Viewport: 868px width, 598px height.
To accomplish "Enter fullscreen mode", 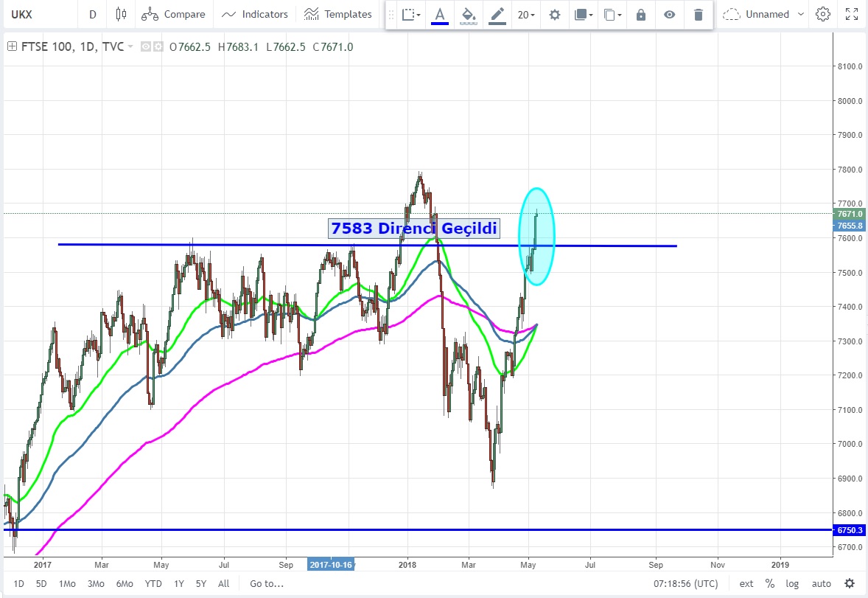I will click(853, 14).
